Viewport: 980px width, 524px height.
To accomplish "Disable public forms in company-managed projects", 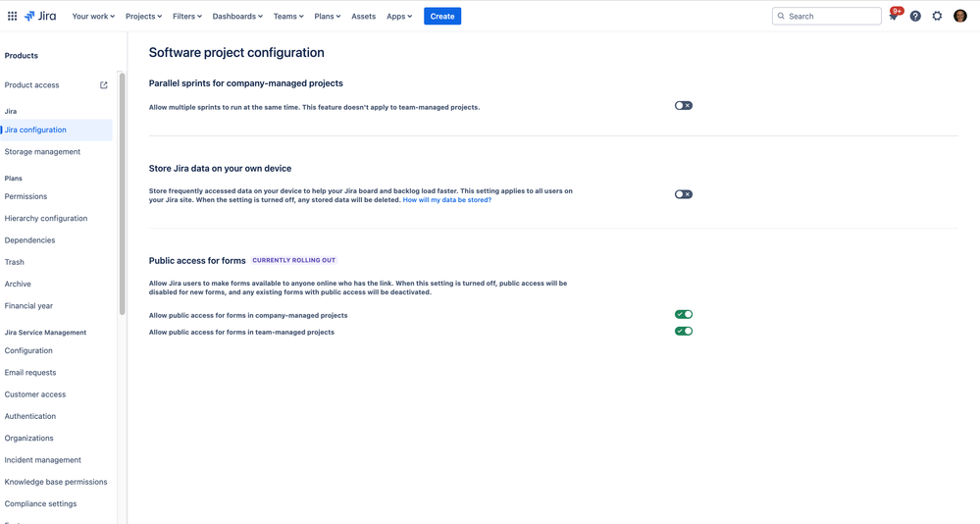I will [x=683, y=315].
